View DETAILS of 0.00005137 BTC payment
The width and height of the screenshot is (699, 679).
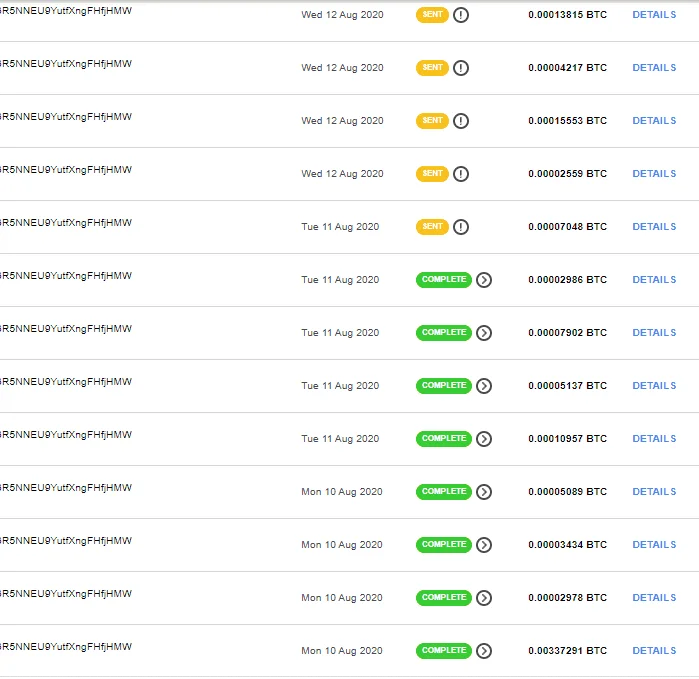coord(654,386)
